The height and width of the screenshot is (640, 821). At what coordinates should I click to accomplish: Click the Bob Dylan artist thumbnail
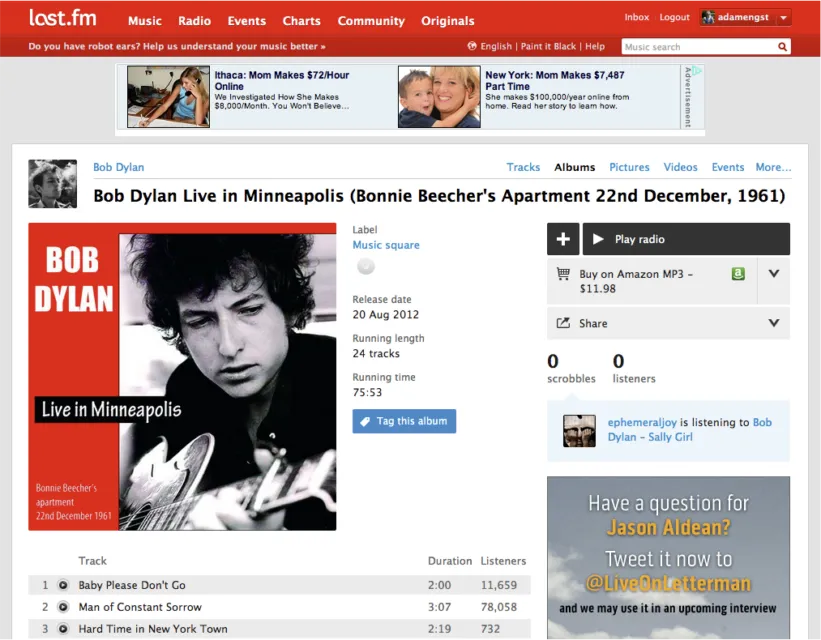52,184
